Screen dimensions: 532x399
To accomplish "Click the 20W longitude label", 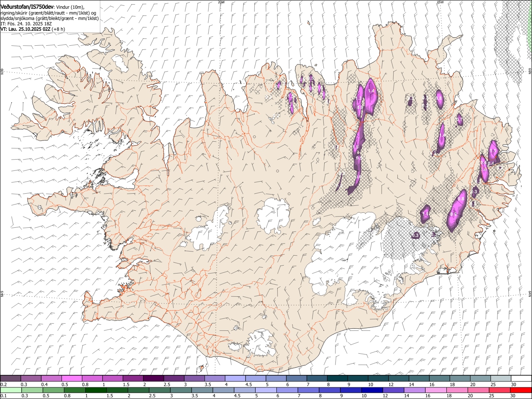I will click(221, 2).
